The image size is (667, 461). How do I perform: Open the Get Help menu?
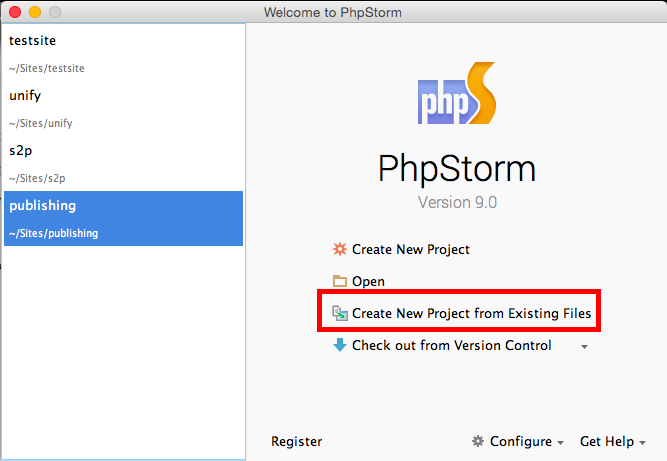[607, 441]
